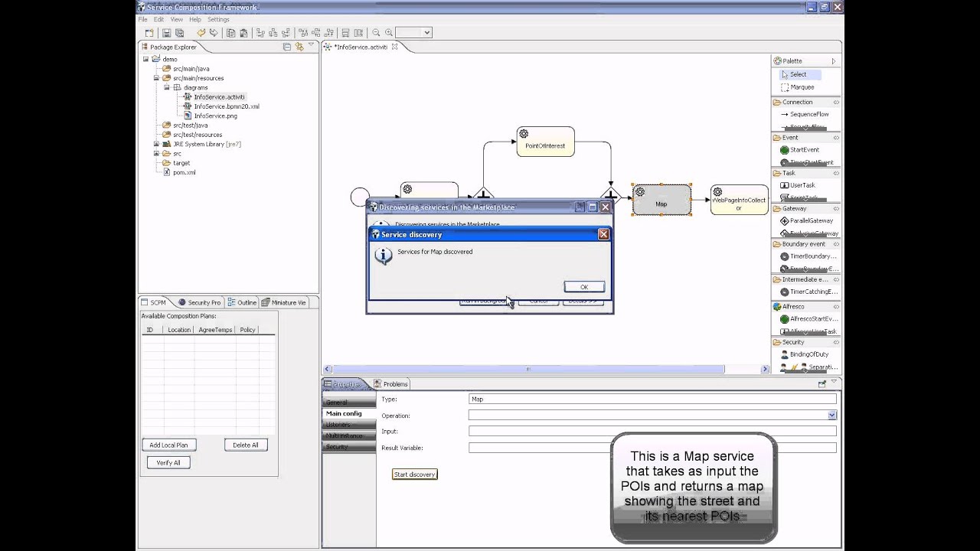Screen dimensions: 980x551
Task: Click OK in Service discovery dialog
Action: [x=584, y=287]
